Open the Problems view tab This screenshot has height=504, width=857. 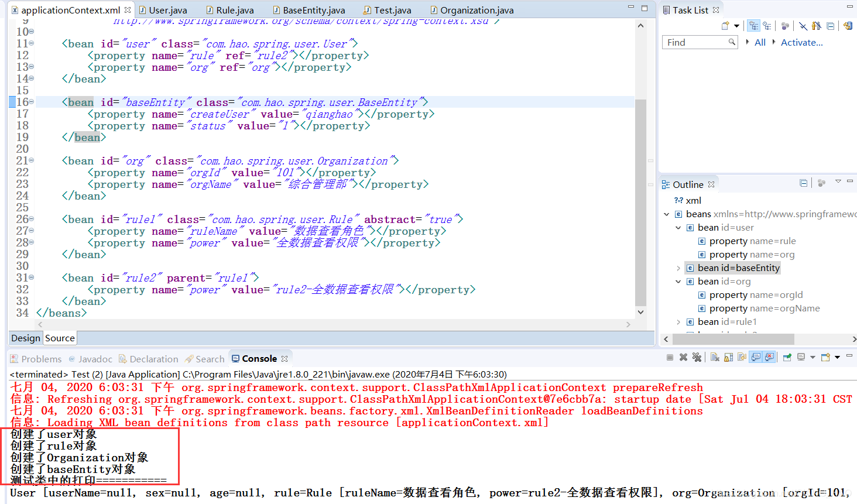[36, 359]
